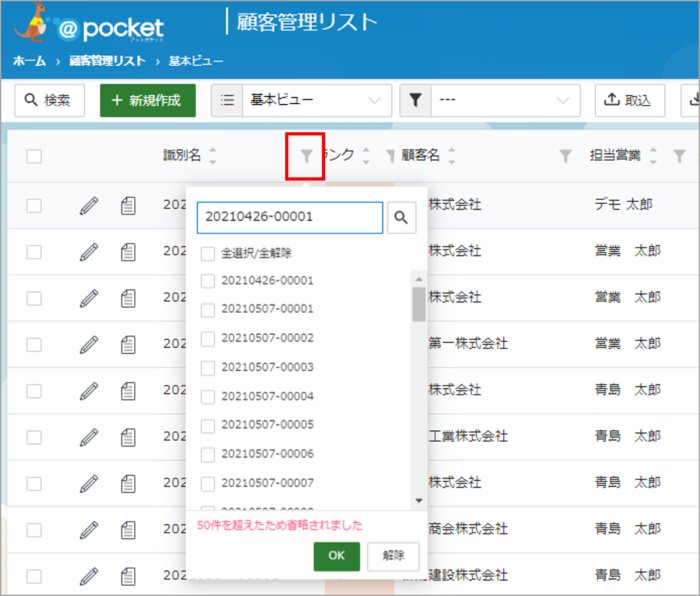Click the 取込 import button
This screenshot has width=700, height=596.
click(x=629, y=100)
